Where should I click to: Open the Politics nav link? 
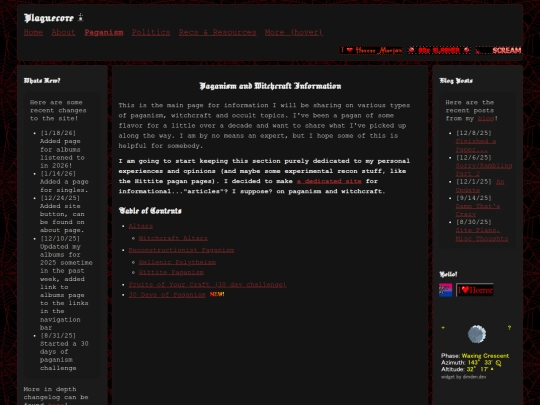(x=151, y=32)
